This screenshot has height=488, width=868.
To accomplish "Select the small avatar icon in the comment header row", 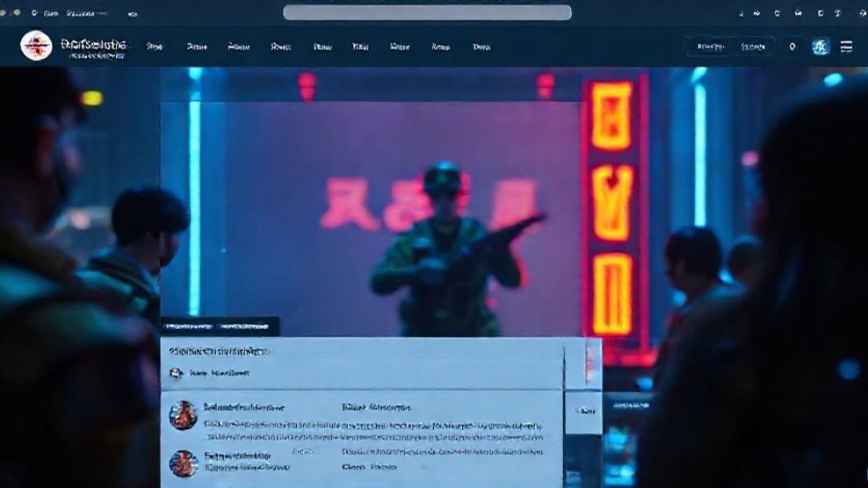I will pos(176,374).
